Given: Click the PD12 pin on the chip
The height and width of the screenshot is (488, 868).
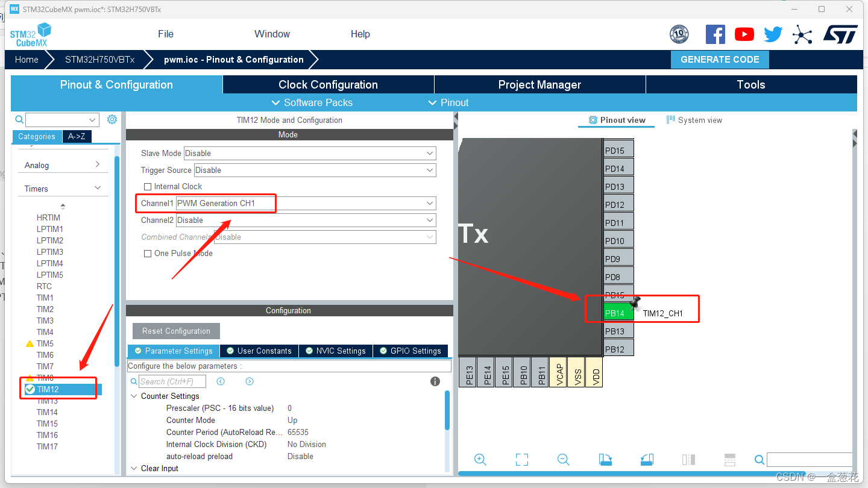Looking at the screenshot, I should (618, 204).
